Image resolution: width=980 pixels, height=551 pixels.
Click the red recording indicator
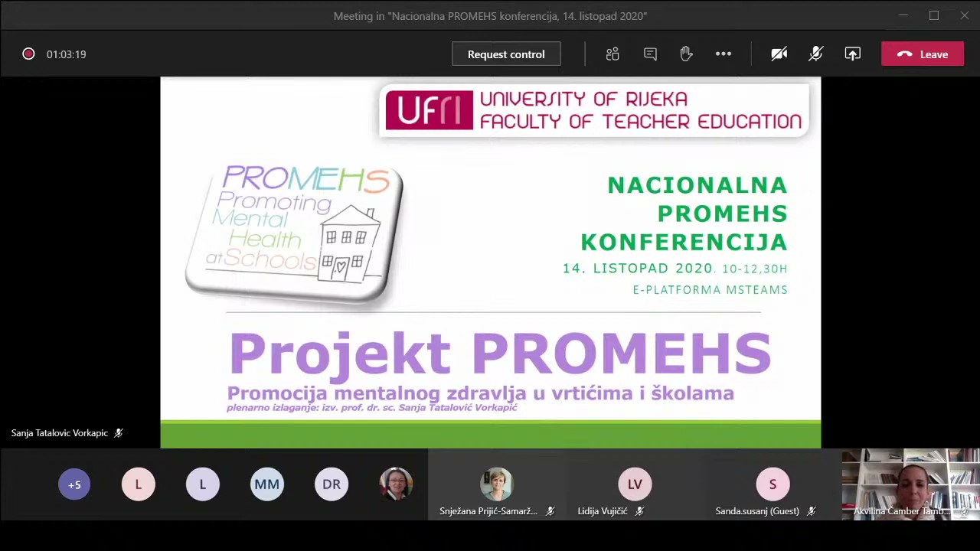(28, 54)
